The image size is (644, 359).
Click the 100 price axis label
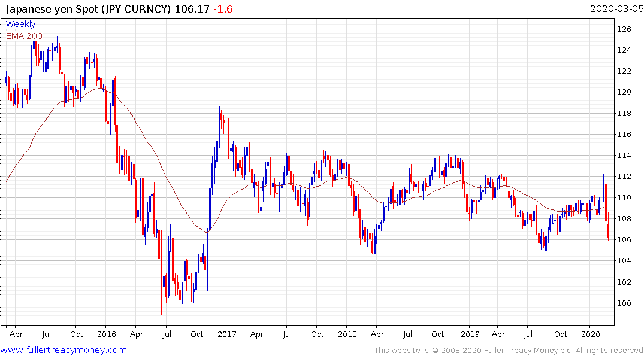point(624,303)
